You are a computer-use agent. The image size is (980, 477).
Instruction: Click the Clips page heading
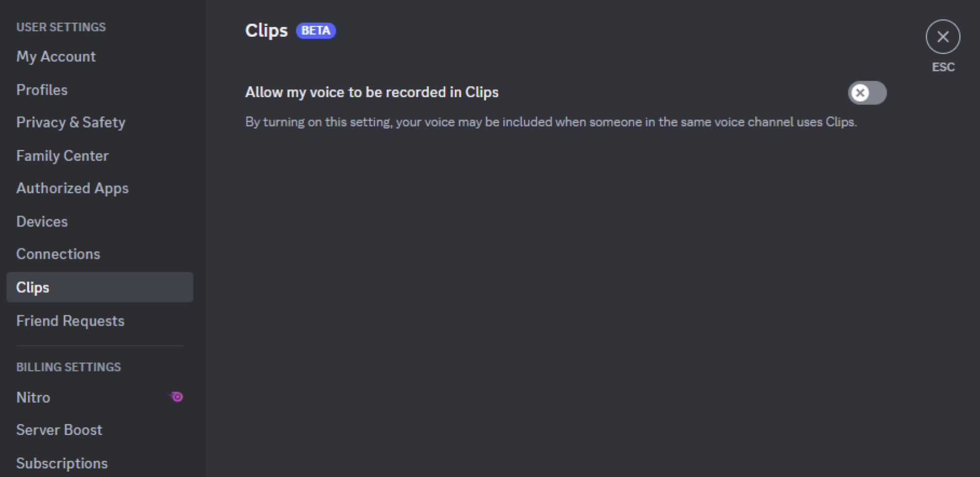[266, 31]
